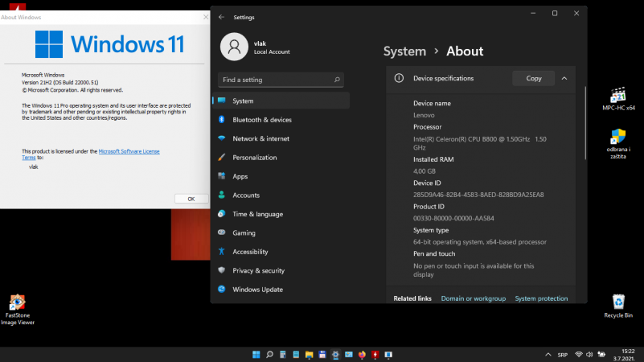Maximize the Settings window
644x362 pixels.
coord(555,13)
